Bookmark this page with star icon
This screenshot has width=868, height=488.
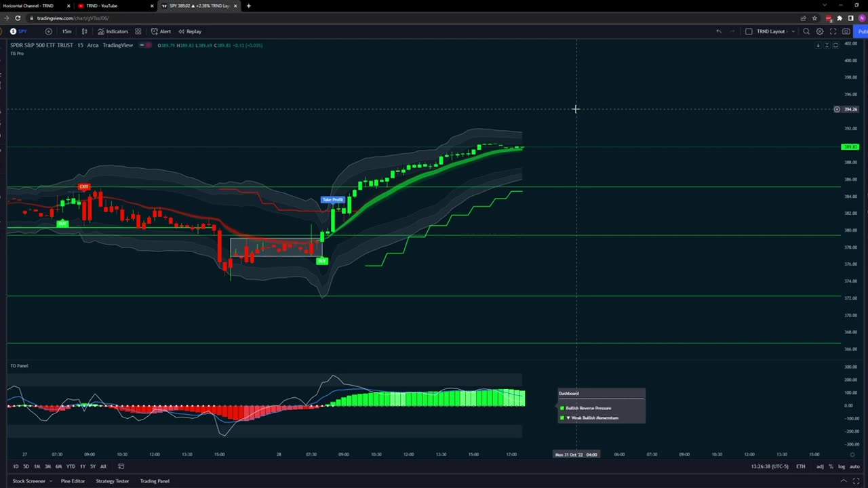(814, 18)
